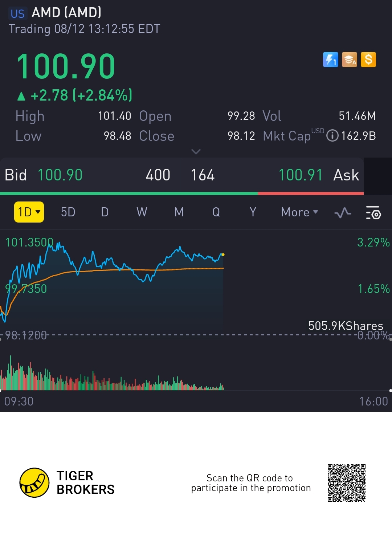The height and width of the screenshot is (554, 392).
Task: Tap the yellow dollar sign icon
Action: [368, 60]
